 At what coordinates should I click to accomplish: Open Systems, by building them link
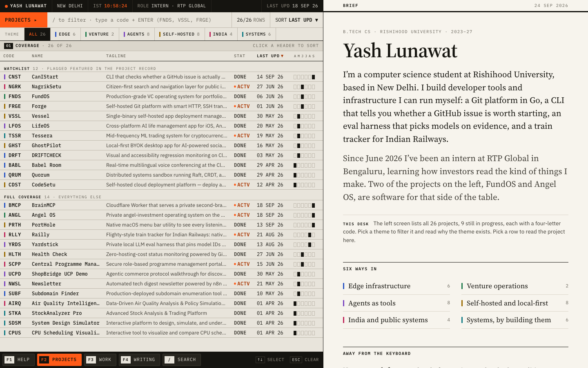click(515, 320)
